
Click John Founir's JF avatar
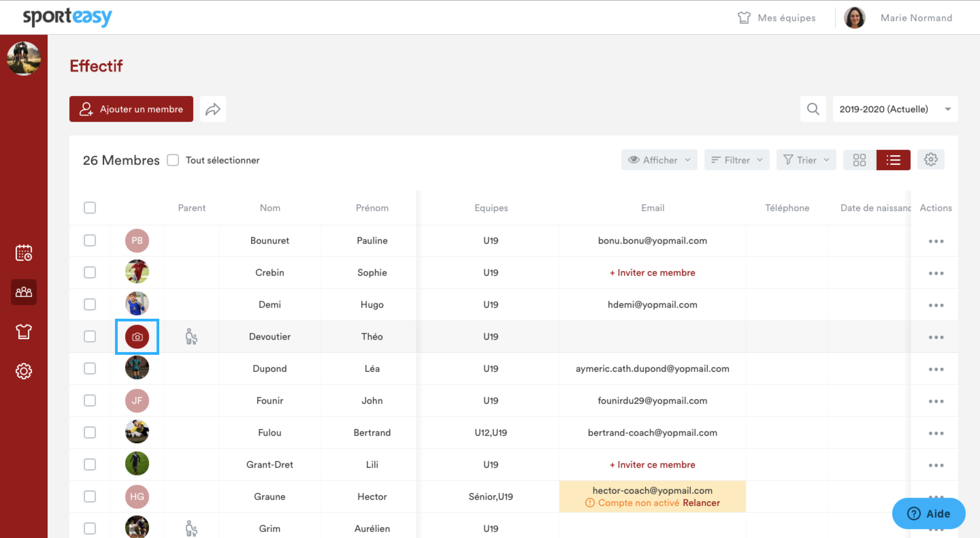pos(137,400)
